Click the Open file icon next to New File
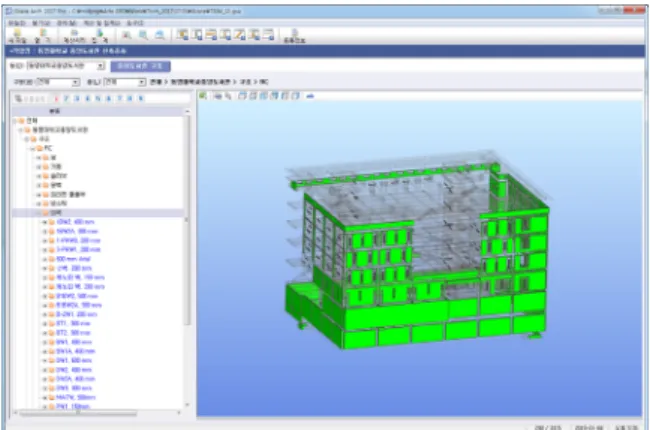Viewport: 650px width, 430px height. 43,36
